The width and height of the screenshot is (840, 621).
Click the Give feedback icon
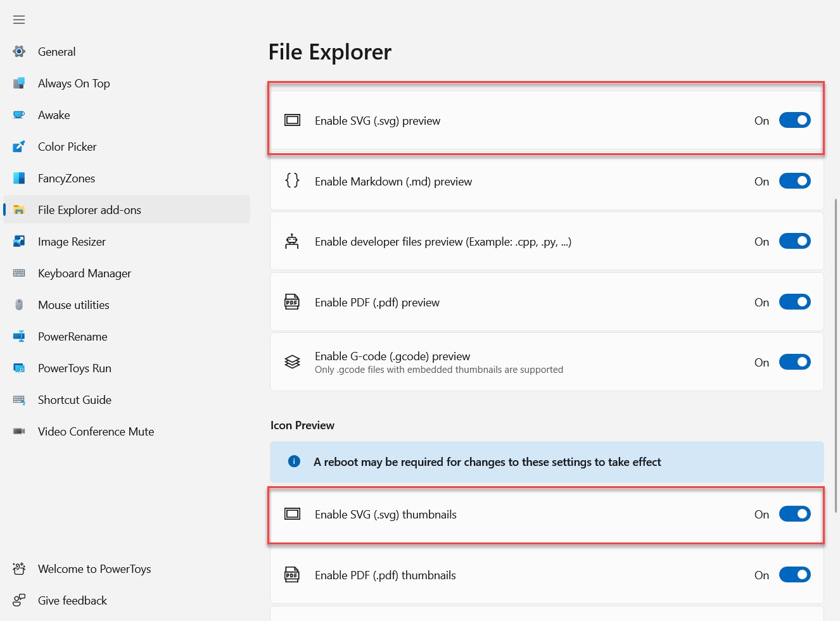[x=19, y=600]
